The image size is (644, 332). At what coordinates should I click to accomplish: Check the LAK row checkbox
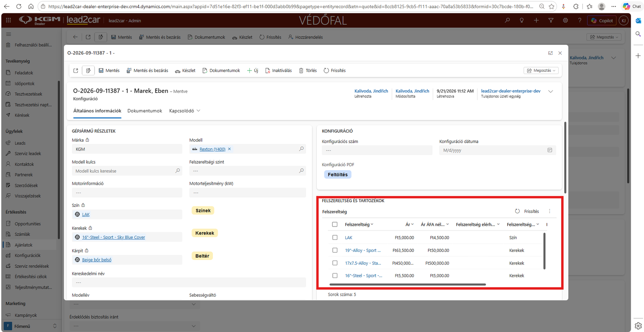click(334, 237)
